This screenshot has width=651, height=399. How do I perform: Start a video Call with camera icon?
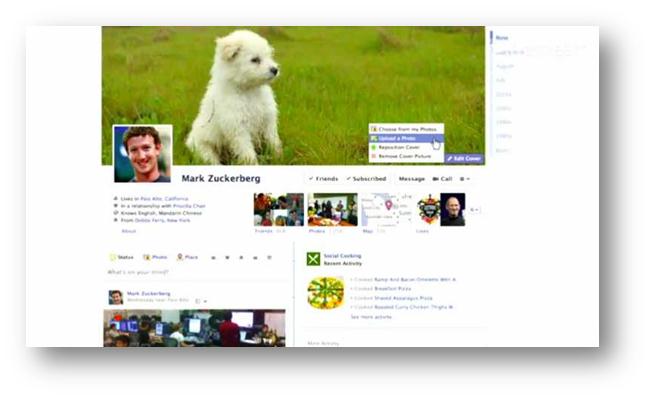pos(442,179)
